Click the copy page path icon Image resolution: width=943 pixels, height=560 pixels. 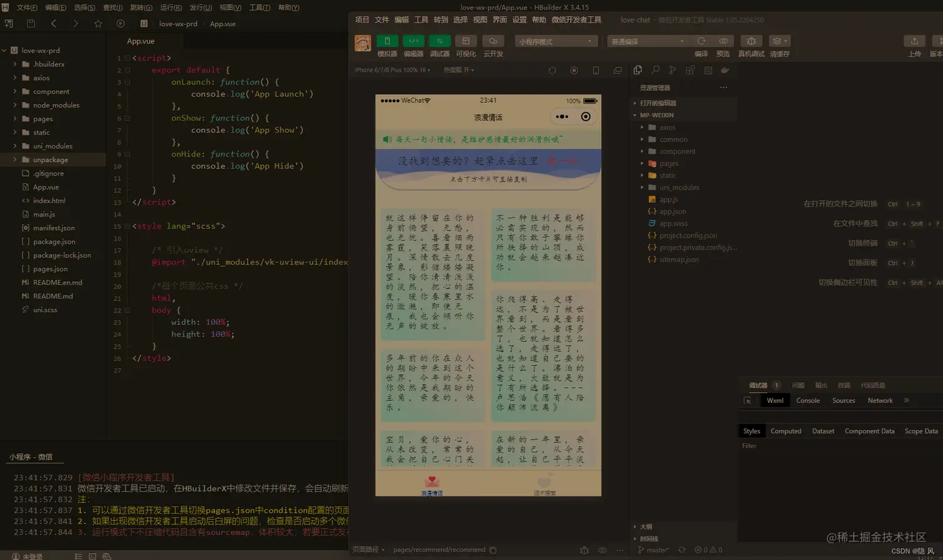pyautogui.click(x=493, y=550)
